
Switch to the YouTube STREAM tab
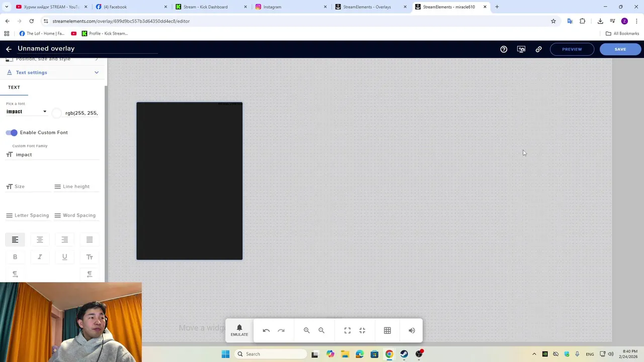(51, 7)
